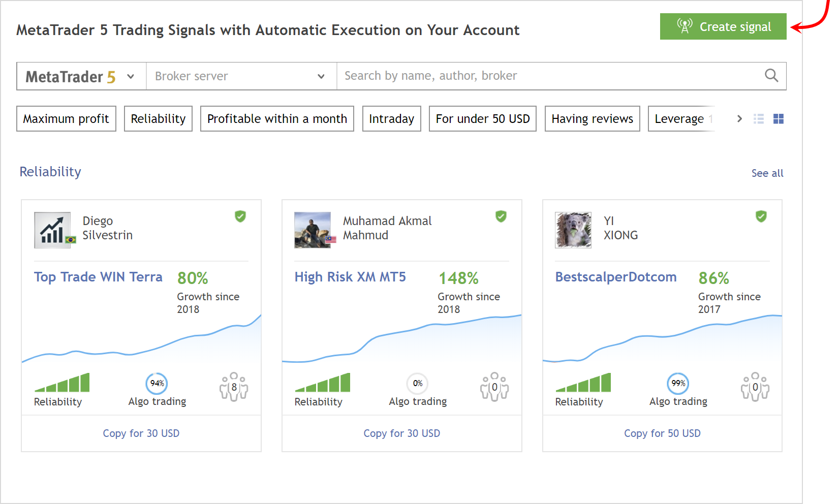The width and height of the screenshot is (840, 504).
Task: Click the 0% algo trading indicator
Action: (x=418, y=384)
